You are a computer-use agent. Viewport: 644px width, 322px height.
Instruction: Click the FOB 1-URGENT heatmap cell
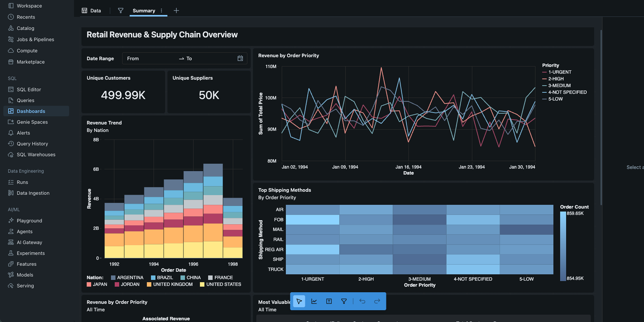[x=312, y=220]
